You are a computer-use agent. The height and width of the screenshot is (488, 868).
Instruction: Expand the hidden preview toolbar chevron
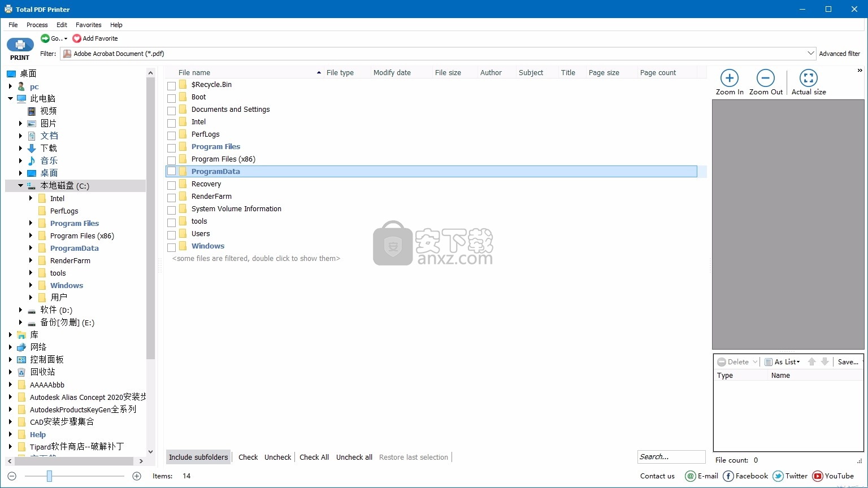point(860,71)
